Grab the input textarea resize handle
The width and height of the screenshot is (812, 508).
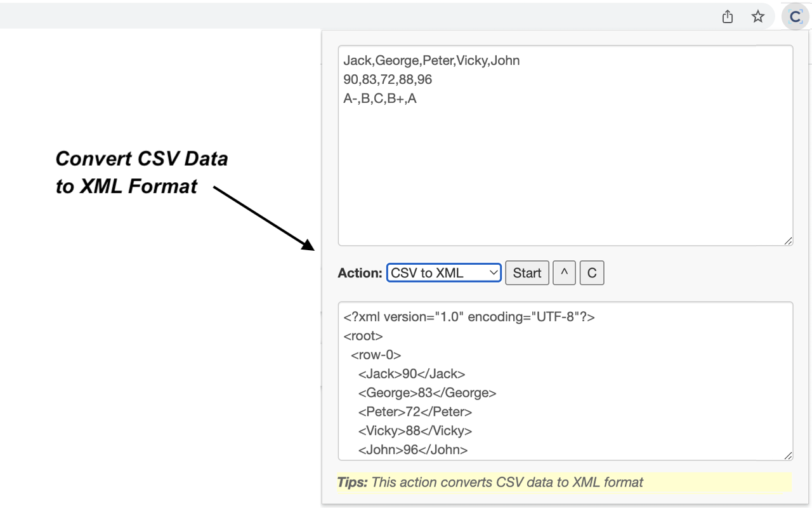click(x=788, y=241)
